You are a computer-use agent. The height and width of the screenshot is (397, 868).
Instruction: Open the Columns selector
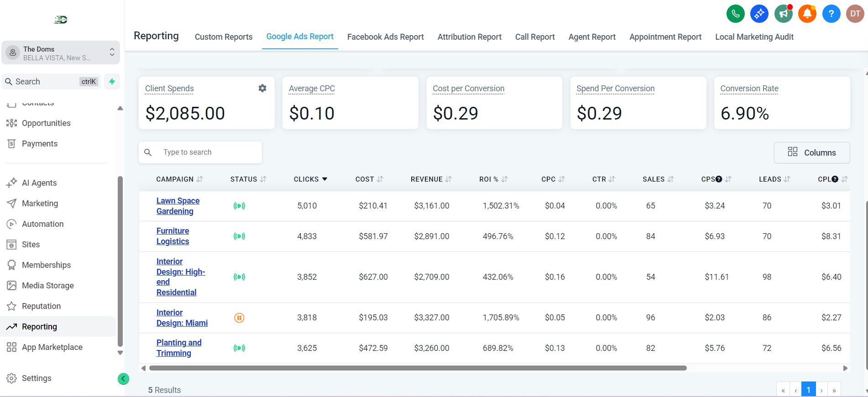(811, 152)
